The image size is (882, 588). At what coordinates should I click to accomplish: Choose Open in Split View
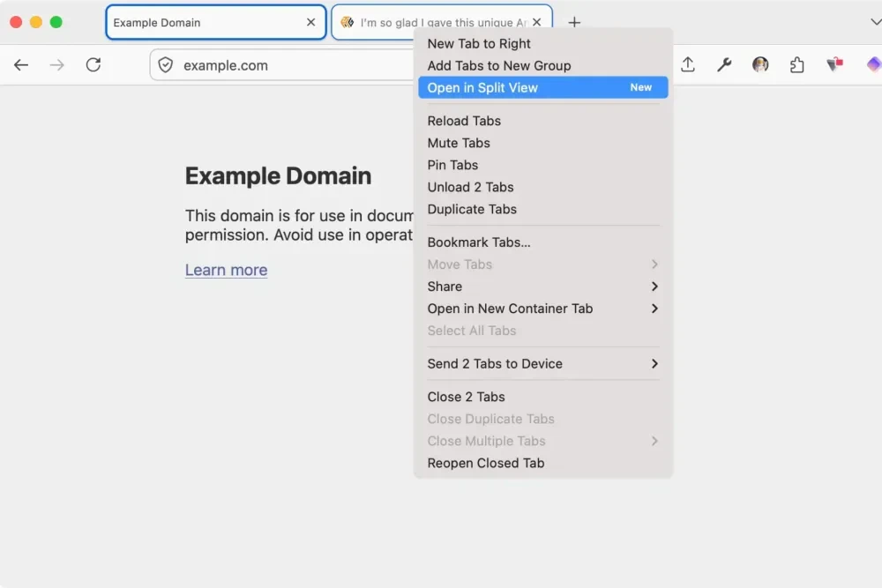coord(542,87)
